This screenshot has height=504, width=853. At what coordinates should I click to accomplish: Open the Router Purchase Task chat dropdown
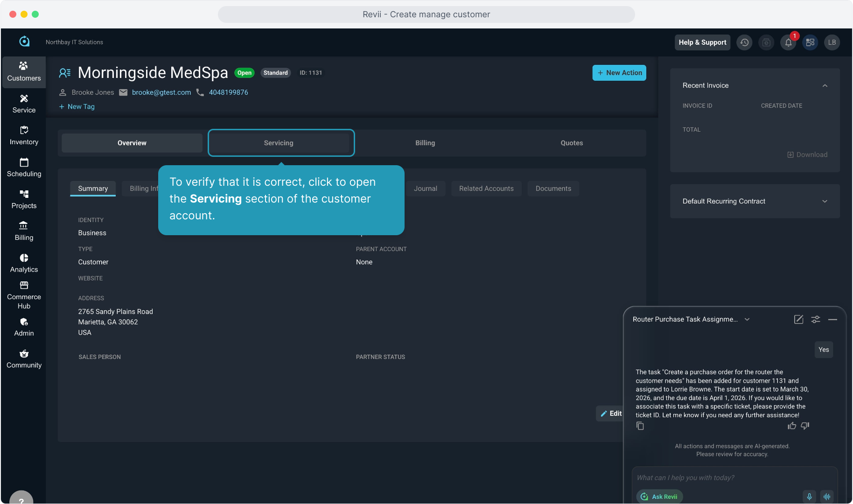coord(747,319)
